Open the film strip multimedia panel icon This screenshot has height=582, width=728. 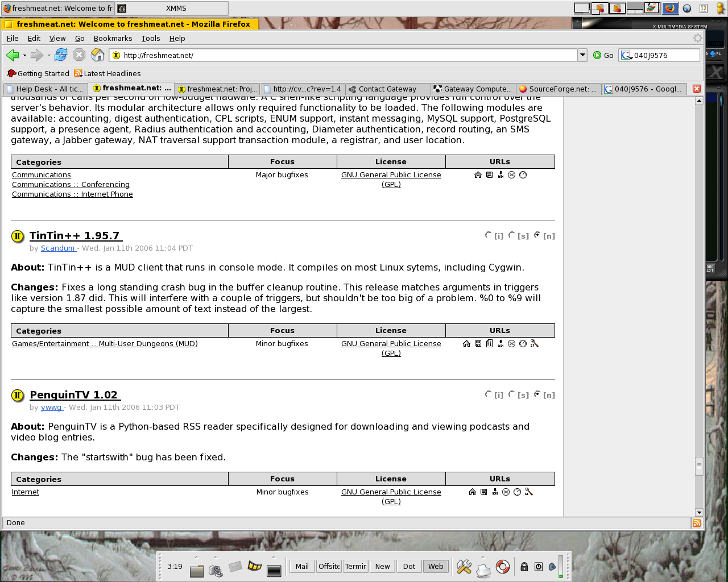[255, 567]
